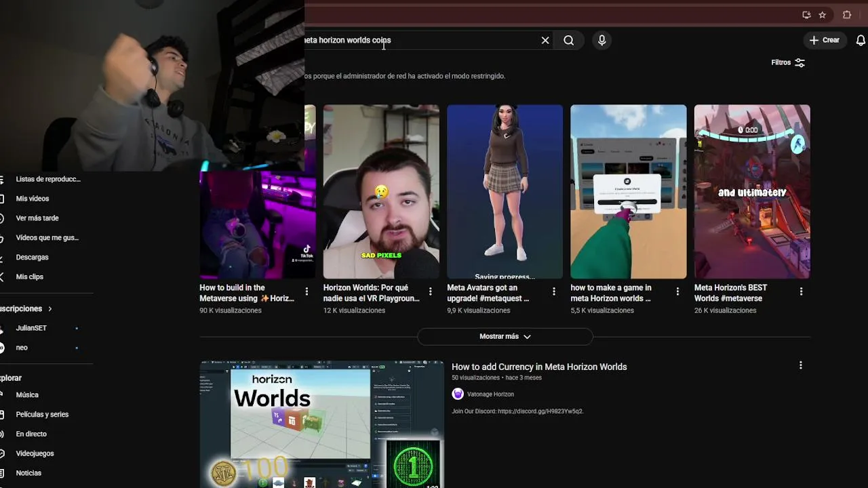Open options for Meta Avatars got an upgrade short
Viewport: 868px width, 488px height.
(x=554, y=291)
